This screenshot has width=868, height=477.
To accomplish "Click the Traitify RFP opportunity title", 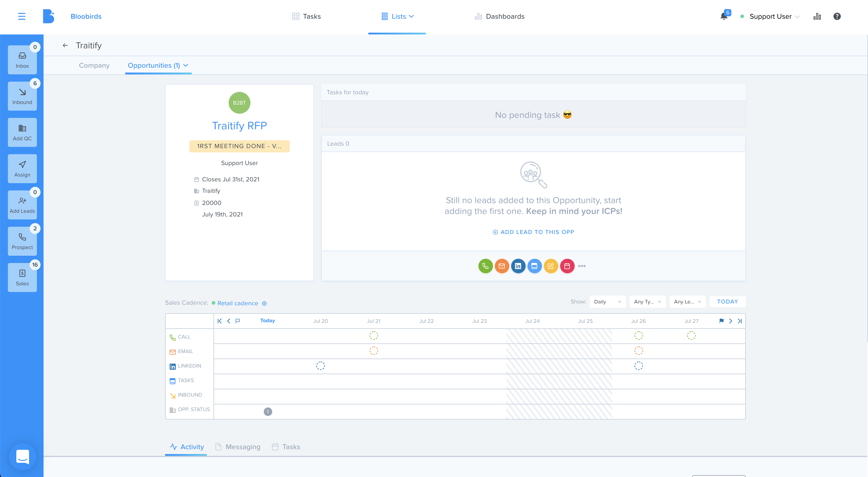I will (x=239, y=125).
